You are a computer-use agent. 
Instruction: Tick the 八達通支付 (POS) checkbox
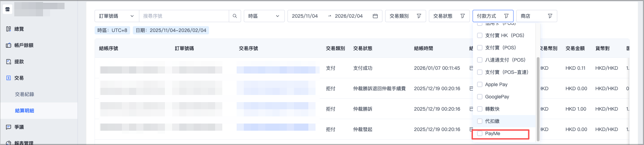pos(479,60)
